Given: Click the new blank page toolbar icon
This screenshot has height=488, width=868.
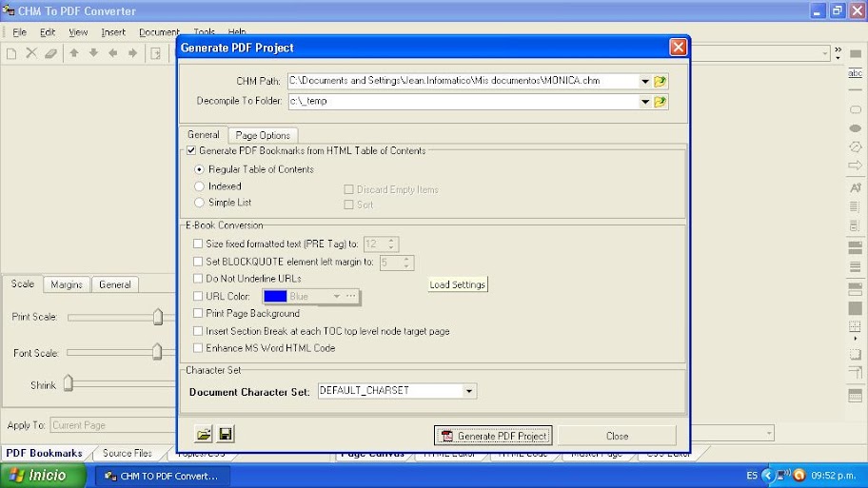Looking at the screenshot, I should pos(11,53).
